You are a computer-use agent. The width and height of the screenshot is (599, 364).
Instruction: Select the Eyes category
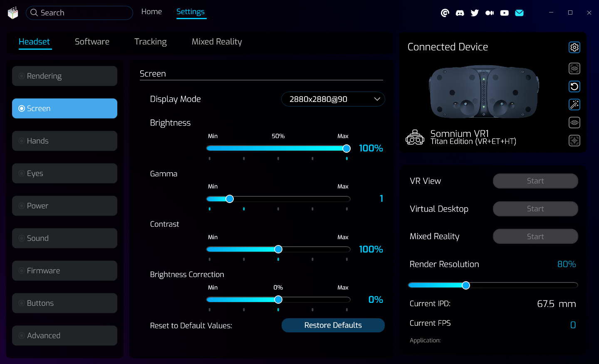click(64, 173)
